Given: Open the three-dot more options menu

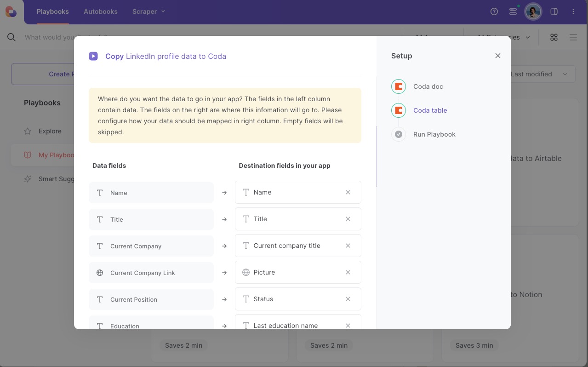Looking at the screenshot, I should click(x=573, y=11).
